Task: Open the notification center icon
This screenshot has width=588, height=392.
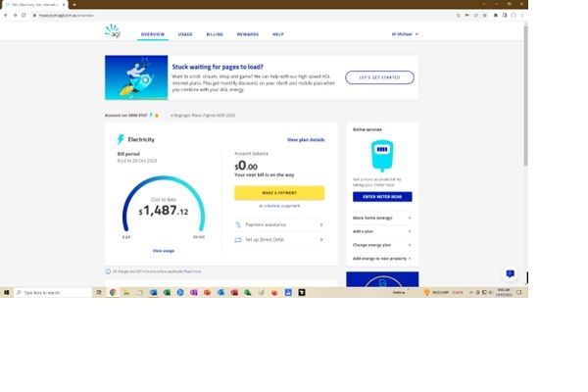Action: pos(519,292)
